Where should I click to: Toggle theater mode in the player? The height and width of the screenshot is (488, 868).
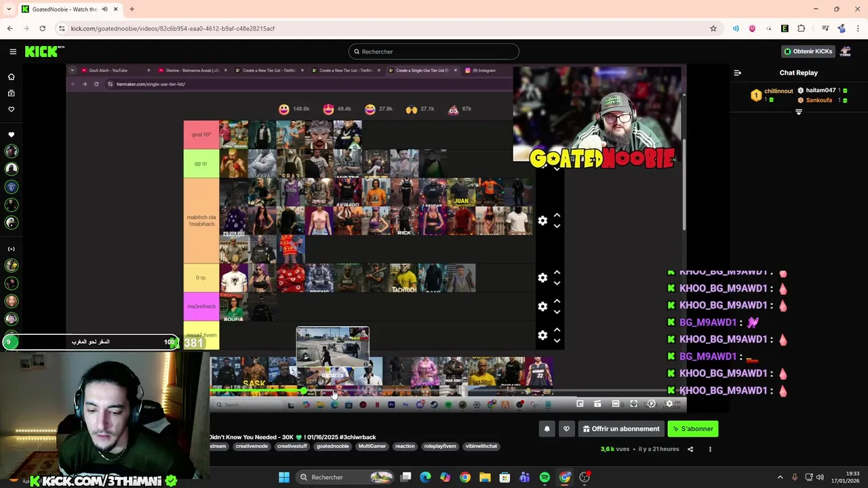click(x=615, y=404)
